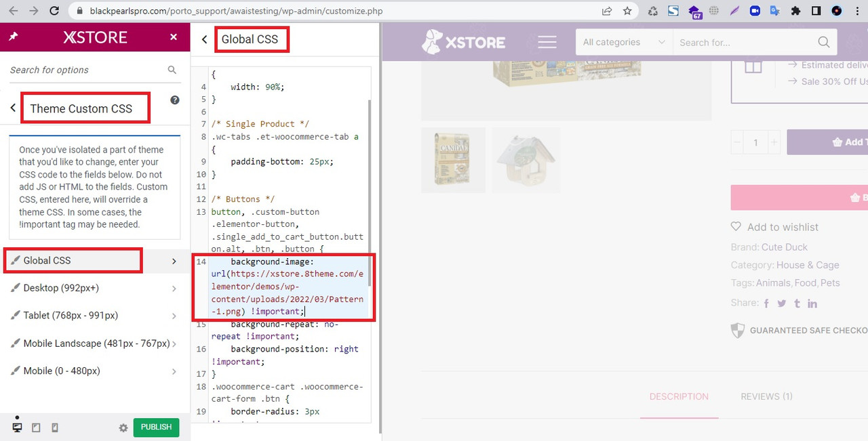Select the birdhouse product thumbnail
The image size is (868, 441).
click(x=526, y=160)
